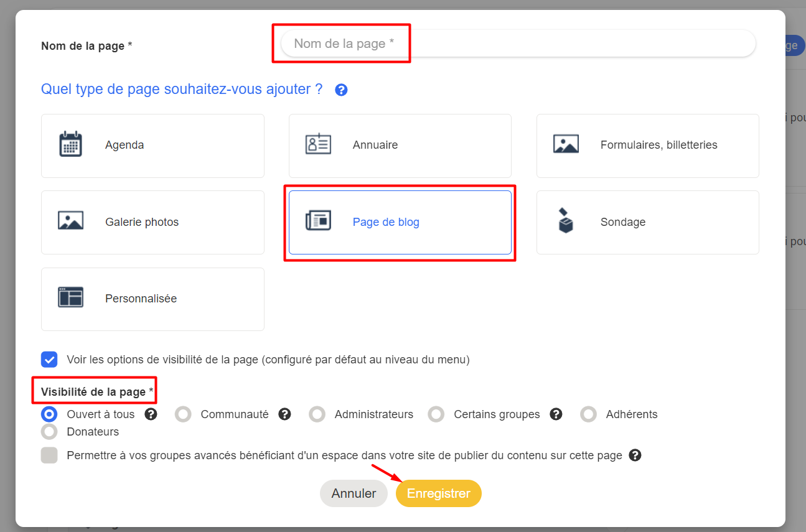Select the Certains groupes radio button

[436, 414]
